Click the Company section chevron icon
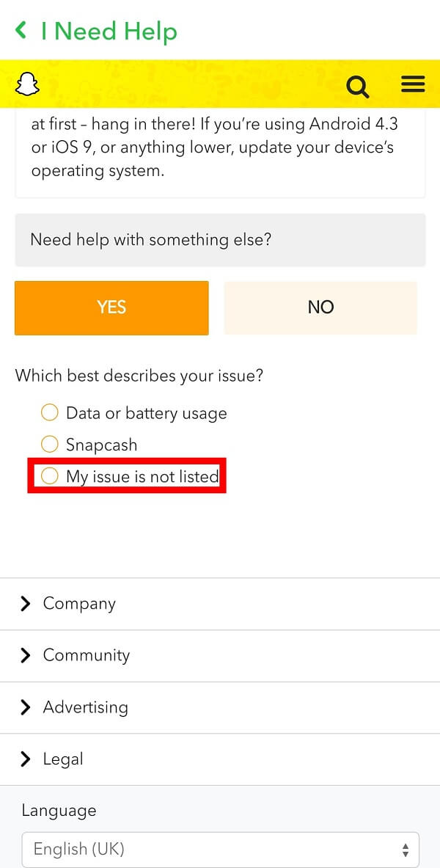The width and height of the screenshot is (440, 868). [26, 604]
